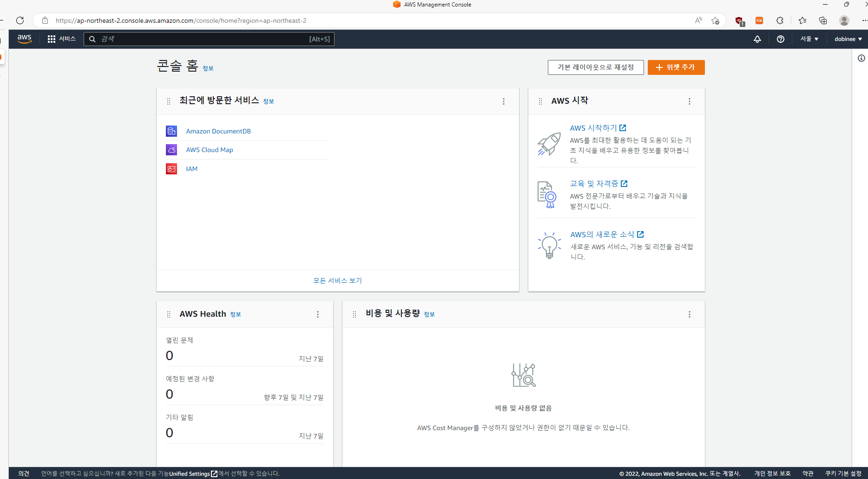Click the Amazon DocumentDB service icon
The image size is (868, 479).
(171, 131)
